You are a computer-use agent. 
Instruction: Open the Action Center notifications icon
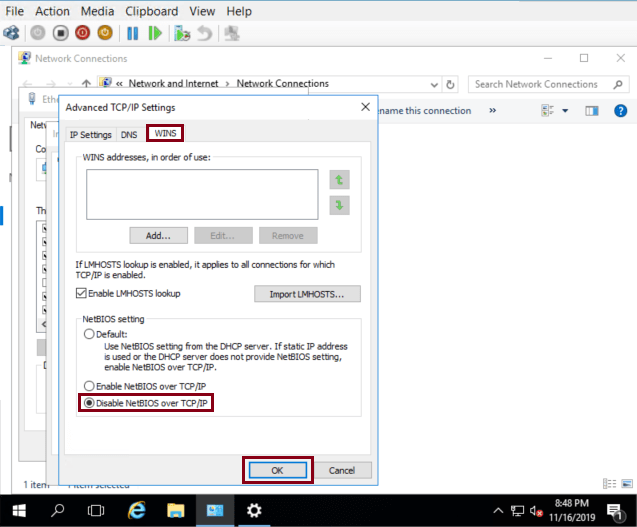coord(615,512)
